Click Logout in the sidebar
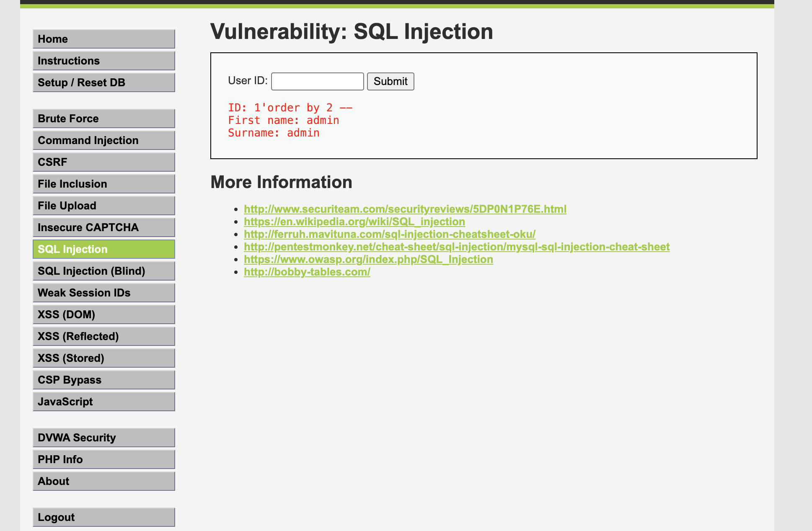Viewport: 812px width, 531px height. click(x=103, y=517)
